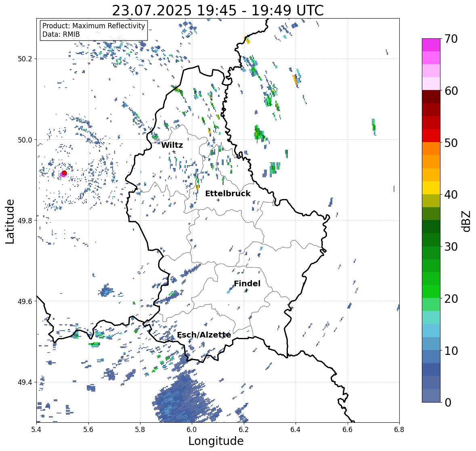Click the 49.8 latitude tick label
The width and height of the screenshot is (476, 451).
(x=25, y=220)
